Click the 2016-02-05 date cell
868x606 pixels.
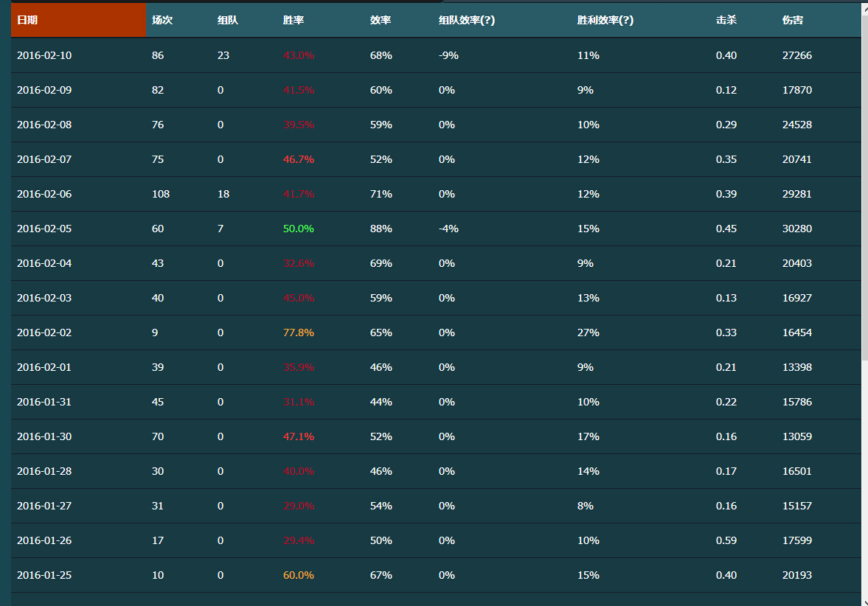point(44,229)
